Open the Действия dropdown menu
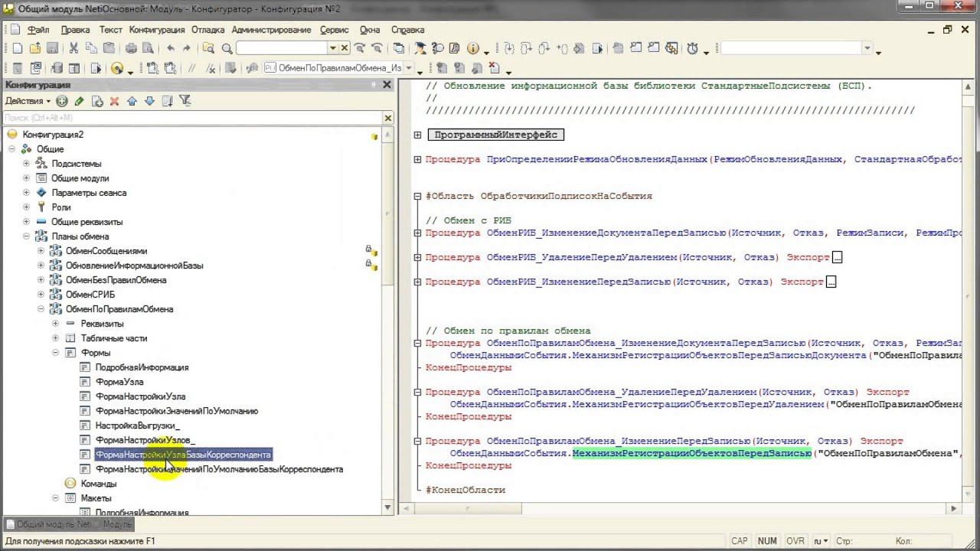Image resolution: width=980 pixels, height=551 pixels. click(x=28, y=101)
